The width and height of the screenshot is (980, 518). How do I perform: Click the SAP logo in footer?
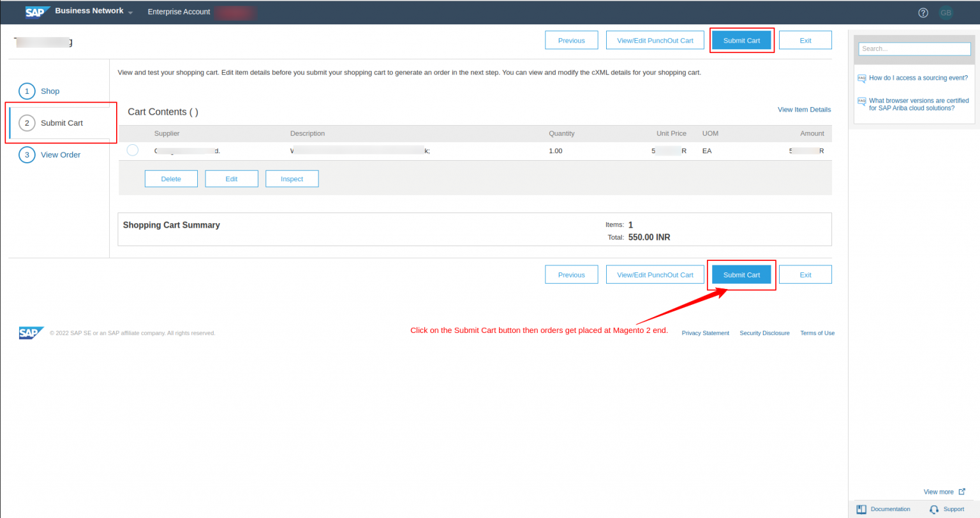click(31, 332)
